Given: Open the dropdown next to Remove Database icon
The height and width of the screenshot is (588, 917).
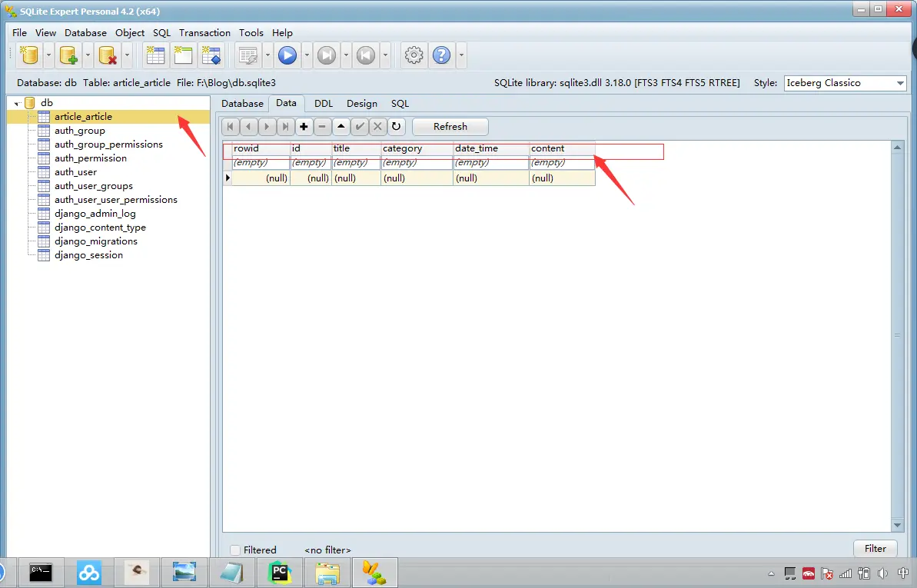Looking at the screenshot, I should click(127, 55).
